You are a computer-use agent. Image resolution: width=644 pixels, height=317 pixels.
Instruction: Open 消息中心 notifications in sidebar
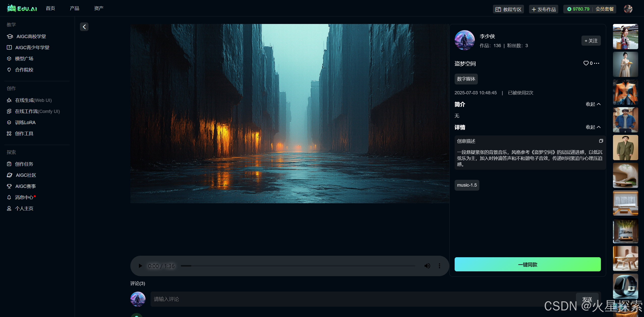pos(24,197)
